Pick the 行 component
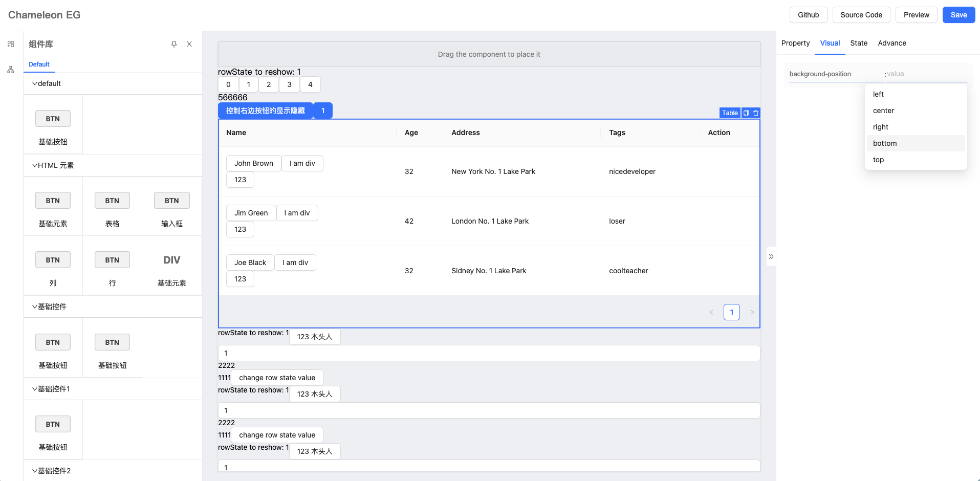 tap(112, 266)
